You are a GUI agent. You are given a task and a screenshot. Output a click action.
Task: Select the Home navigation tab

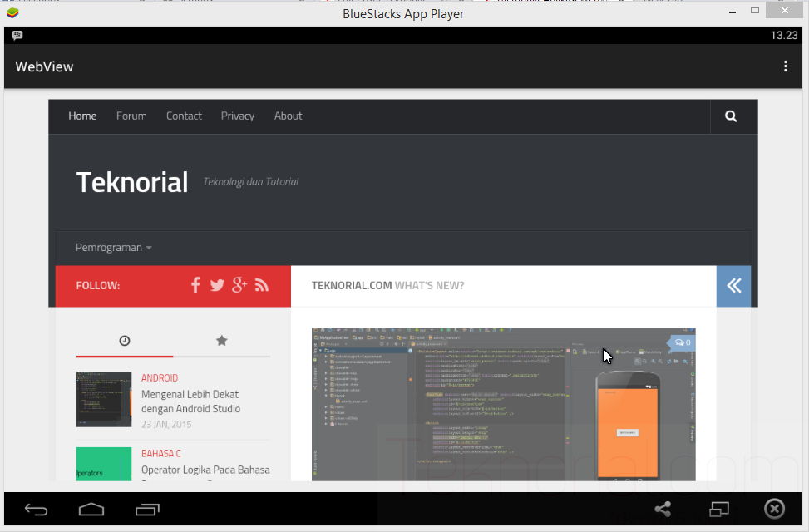point(82,116)
